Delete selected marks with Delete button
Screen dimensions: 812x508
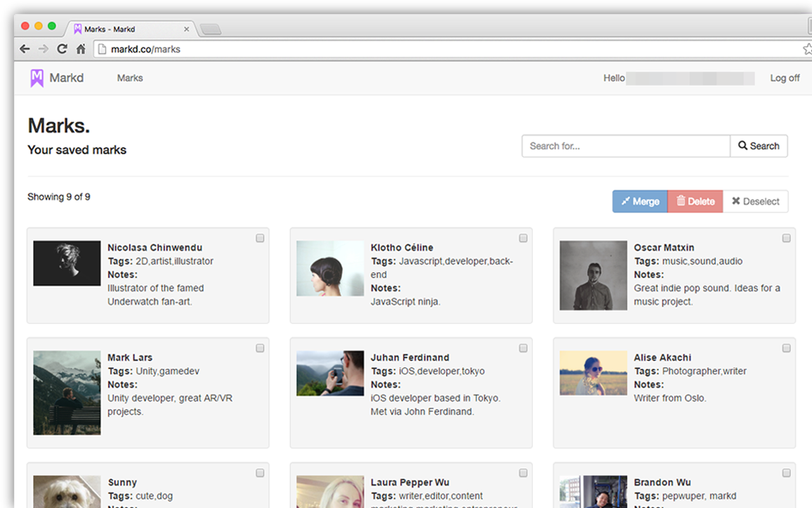(x=695, y=201)
